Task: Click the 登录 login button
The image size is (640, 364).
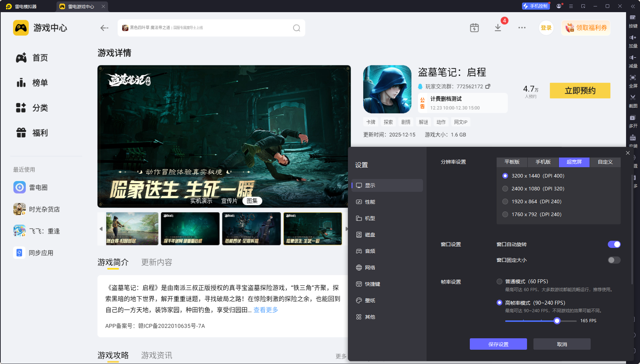Action: point(546,28)
